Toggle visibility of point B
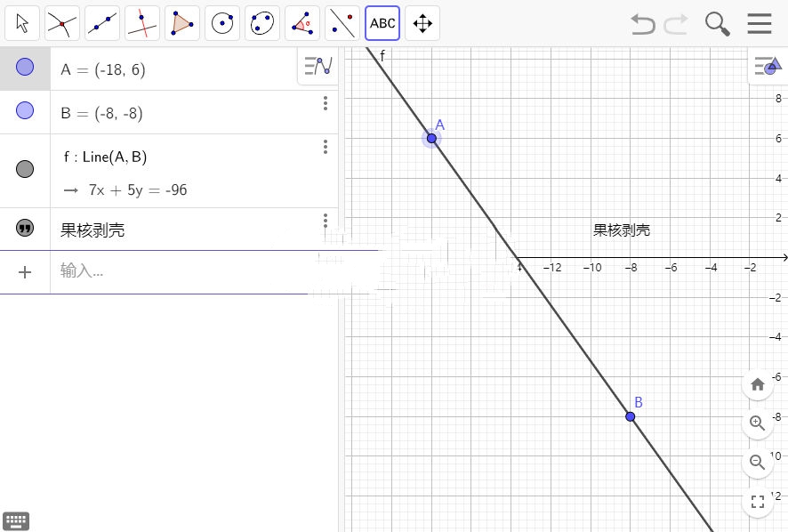This screenshot has height=532, width=788. tap(25, 113)
